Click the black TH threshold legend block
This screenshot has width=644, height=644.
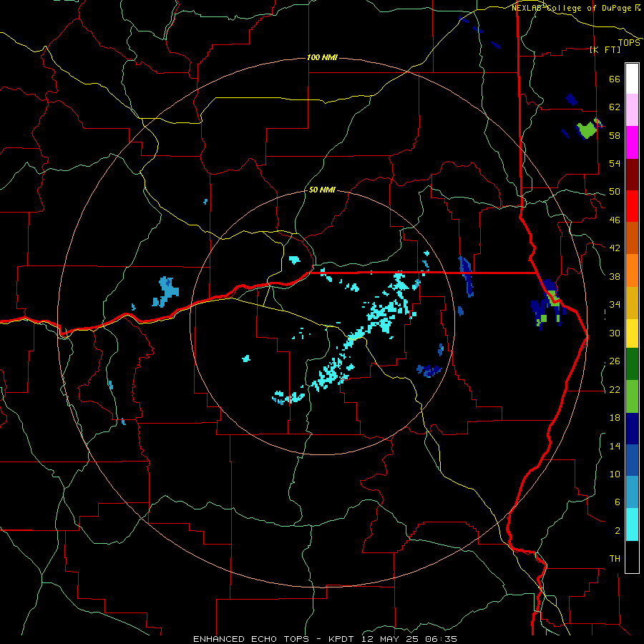(632, 557)
